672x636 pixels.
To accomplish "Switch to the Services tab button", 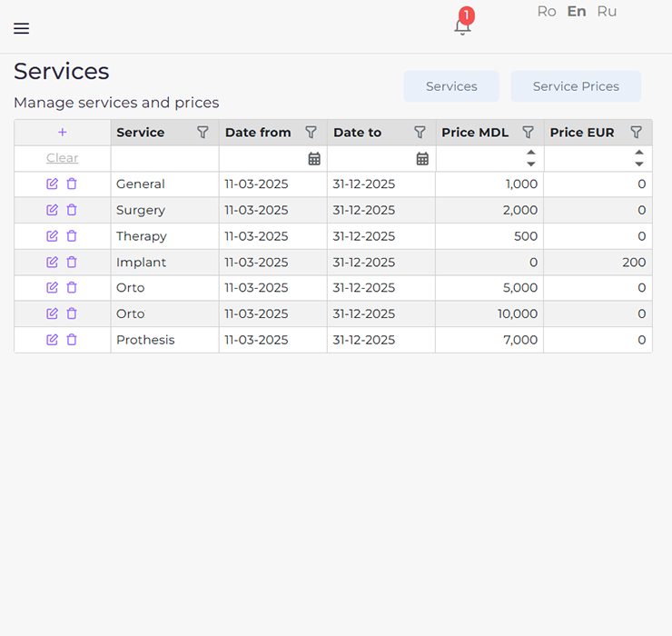I will (451, 86).
